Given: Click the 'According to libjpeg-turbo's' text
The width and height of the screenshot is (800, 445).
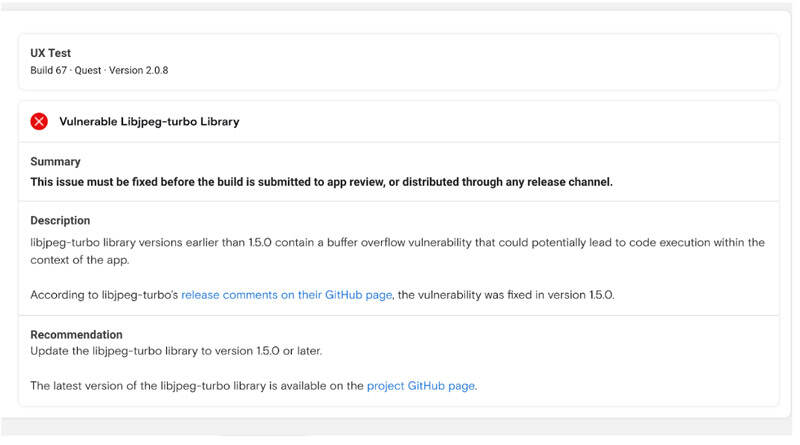Looking at the screenshot, I should tap(104, 295).
